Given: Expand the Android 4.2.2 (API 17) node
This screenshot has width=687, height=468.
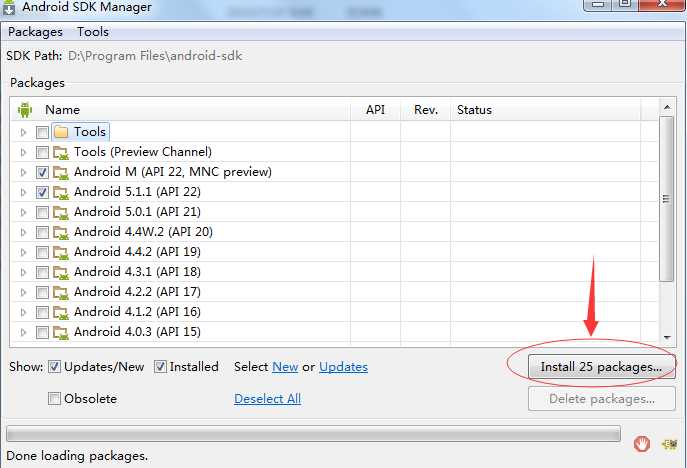Looking at the screenshot, I should point(23,292).
